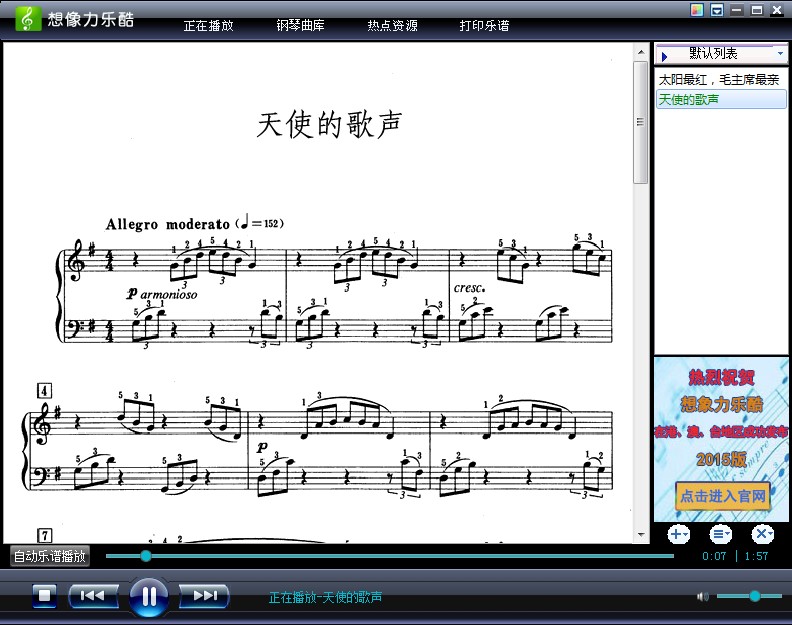
Task: Open the playlist mode menu icon
Action: 720,534
